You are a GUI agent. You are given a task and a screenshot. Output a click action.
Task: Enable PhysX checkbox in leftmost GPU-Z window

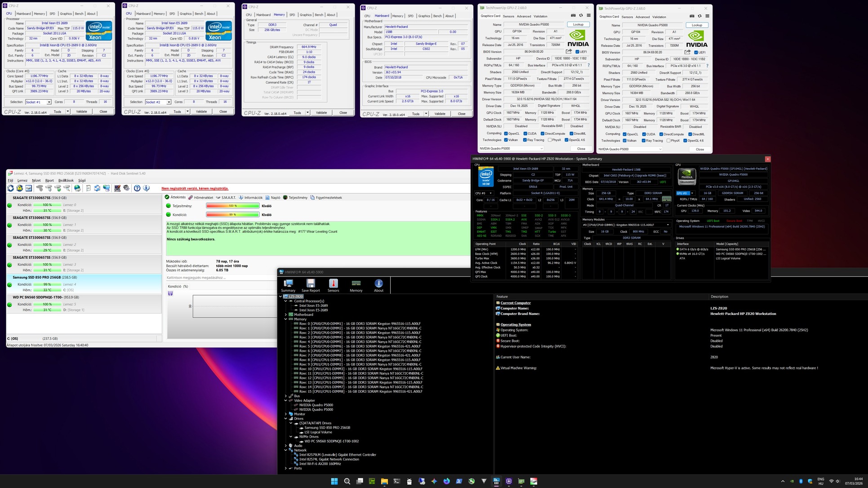tap(549, 140)
